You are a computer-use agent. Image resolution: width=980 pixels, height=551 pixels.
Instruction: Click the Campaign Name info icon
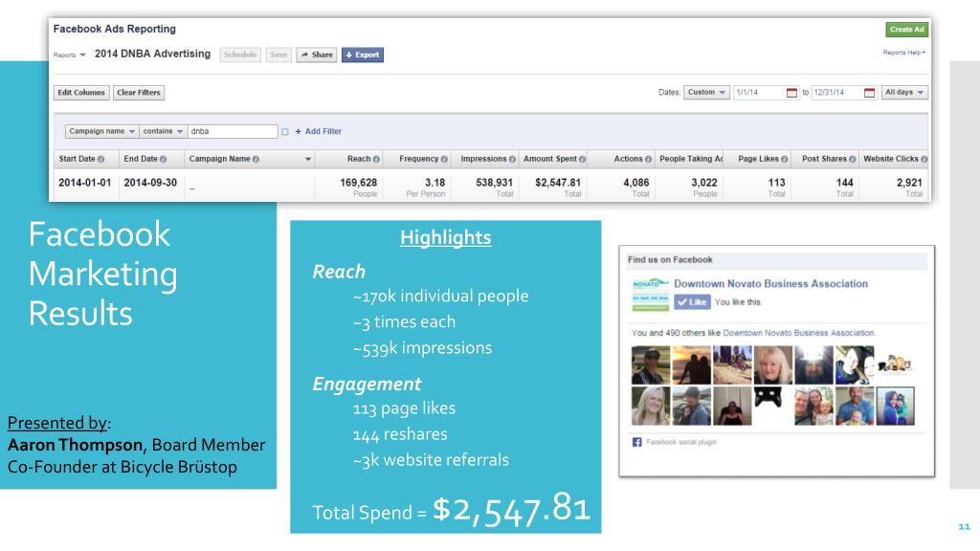click(256, 160)
